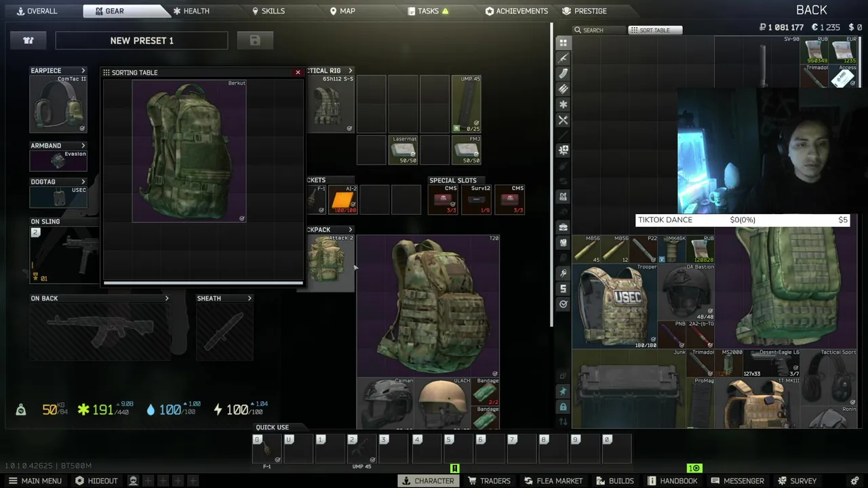Select the Desert Eagle L6 pistol
This screenshot has width=868, height=488.
tap(772, 363)
